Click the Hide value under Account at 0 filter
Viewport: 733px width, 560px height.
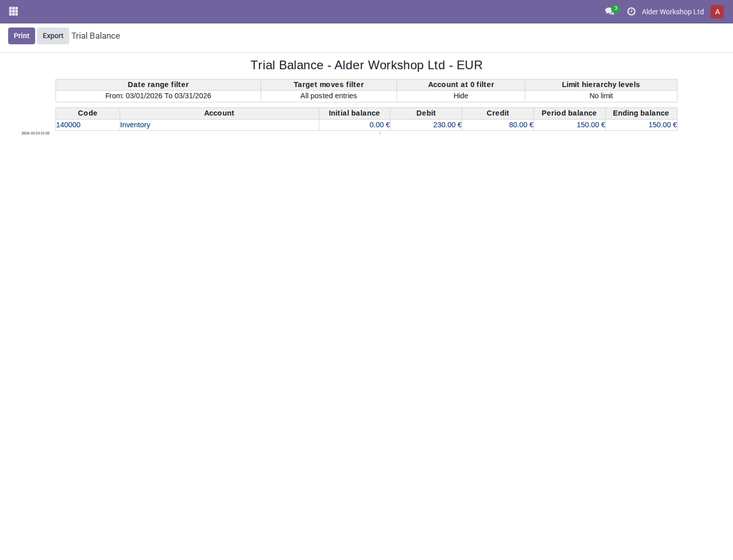coord(461,96)
